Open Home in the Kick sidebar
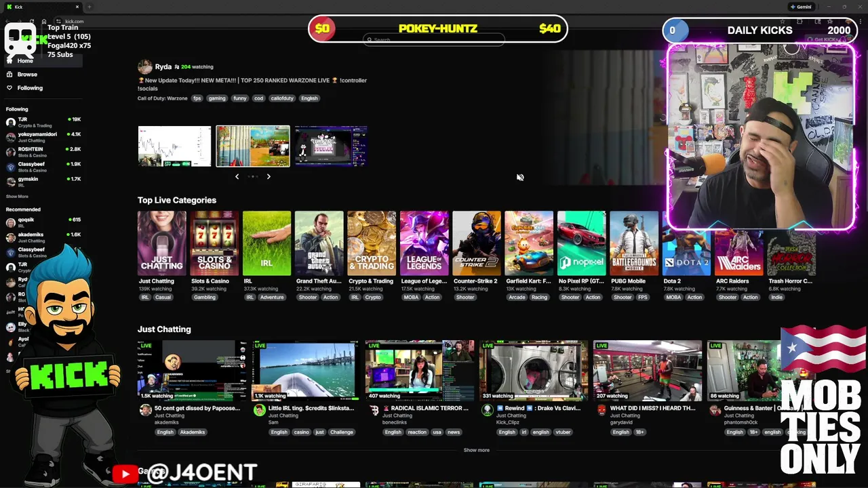 click(25, 61)
